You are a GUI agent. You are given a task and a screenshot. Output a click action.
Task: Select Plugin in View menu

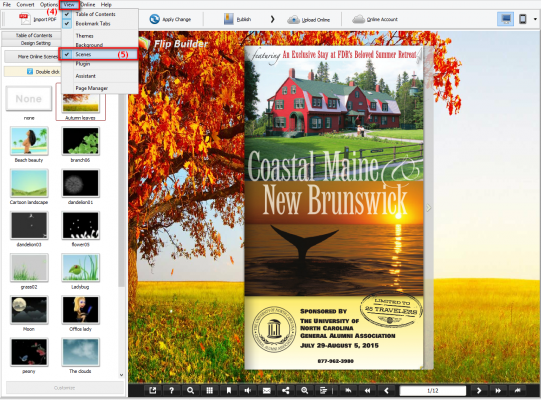[x=100, y=64]
